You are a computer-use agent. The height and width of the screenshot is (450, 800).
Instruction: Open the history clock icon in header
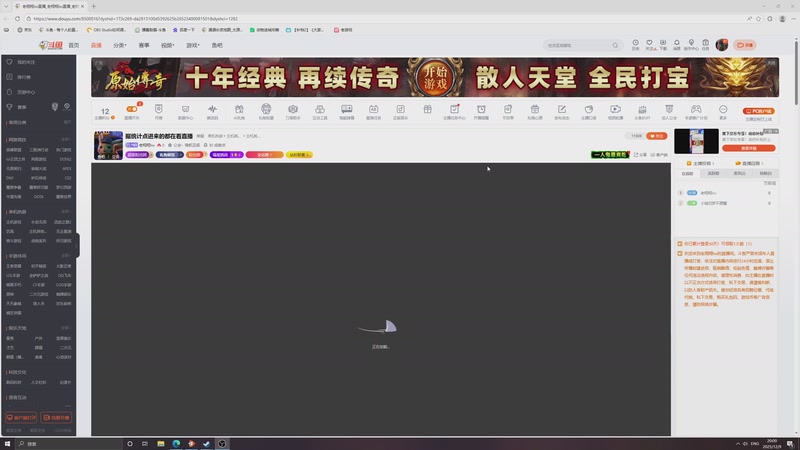coord(635,43)
